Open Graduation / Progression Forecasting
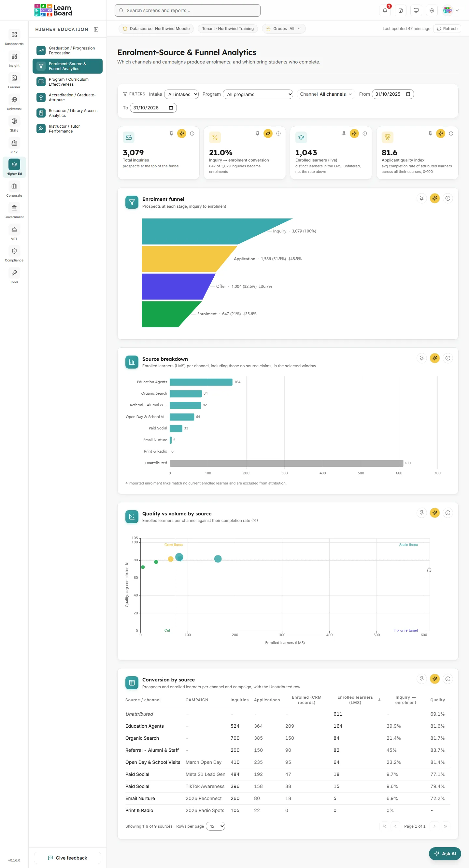The height and width of the screenshot is (868, 469). click(67, 50)
